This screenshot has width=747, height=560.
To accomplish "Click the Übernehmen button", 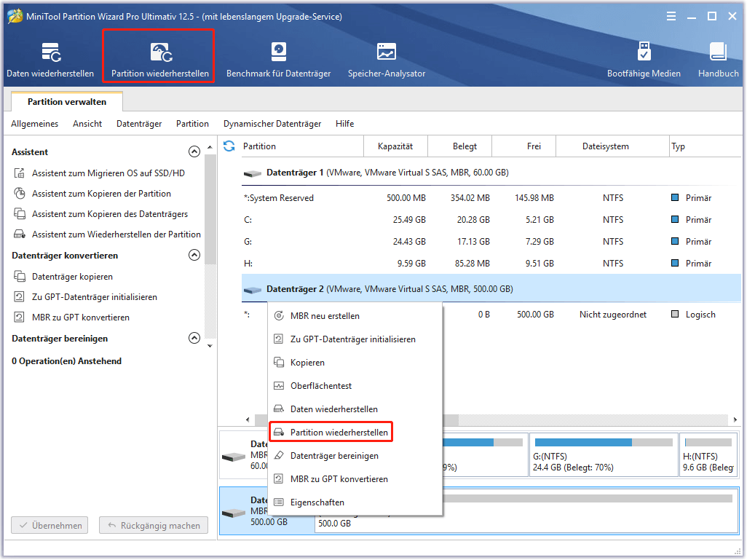I will pos(50,525).
